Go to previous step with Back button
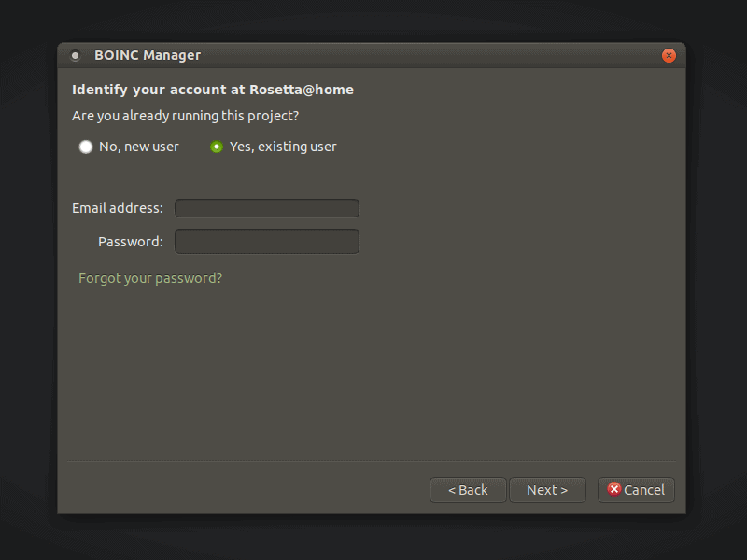This screenshot has height=560, width=747. 468,490
